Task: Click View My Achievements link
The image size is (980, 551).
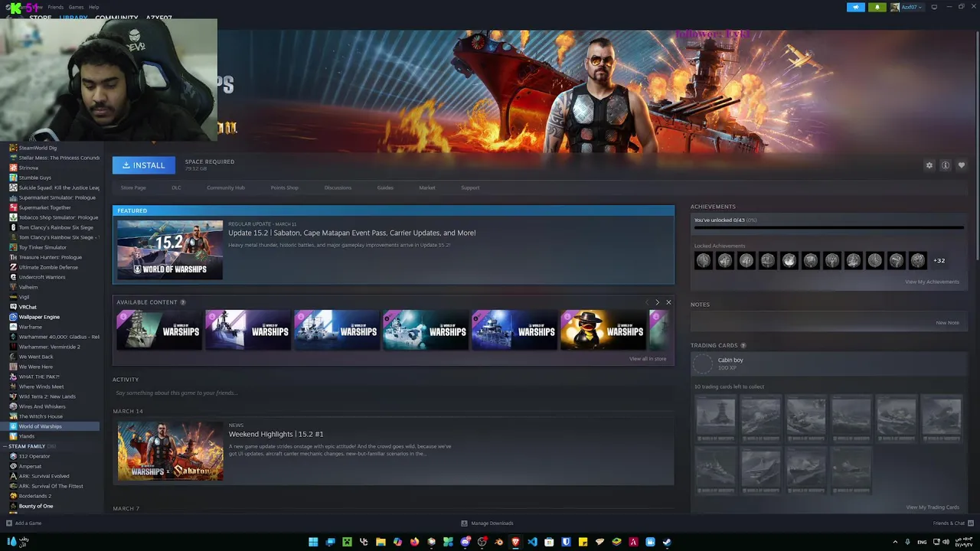Action: [932, 282]
